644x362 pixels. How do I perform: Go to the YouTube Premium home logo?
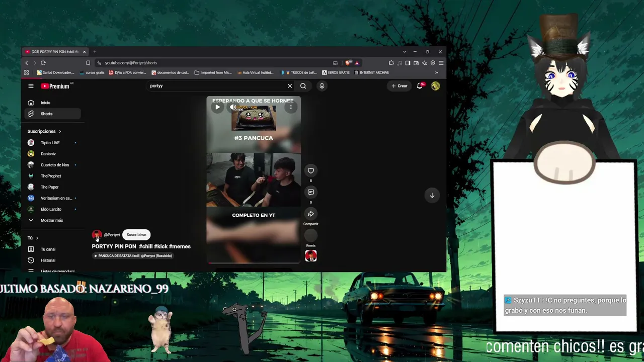click(55, 86)
